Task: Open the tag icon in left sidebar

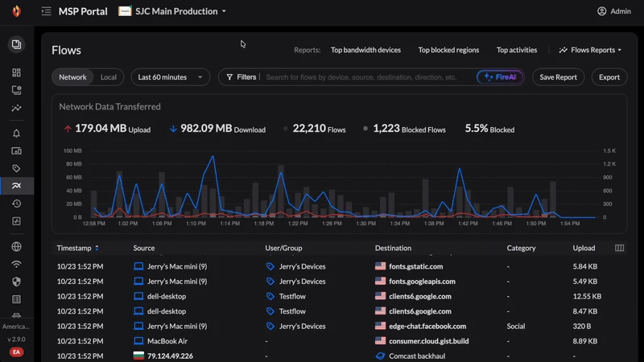Action: pyautogui.click(x=16, y=168)
